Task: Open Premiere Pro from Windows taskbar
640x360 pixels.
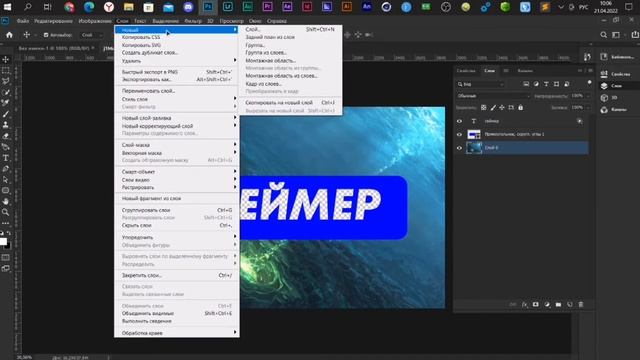Action: [x=267, y=7]
